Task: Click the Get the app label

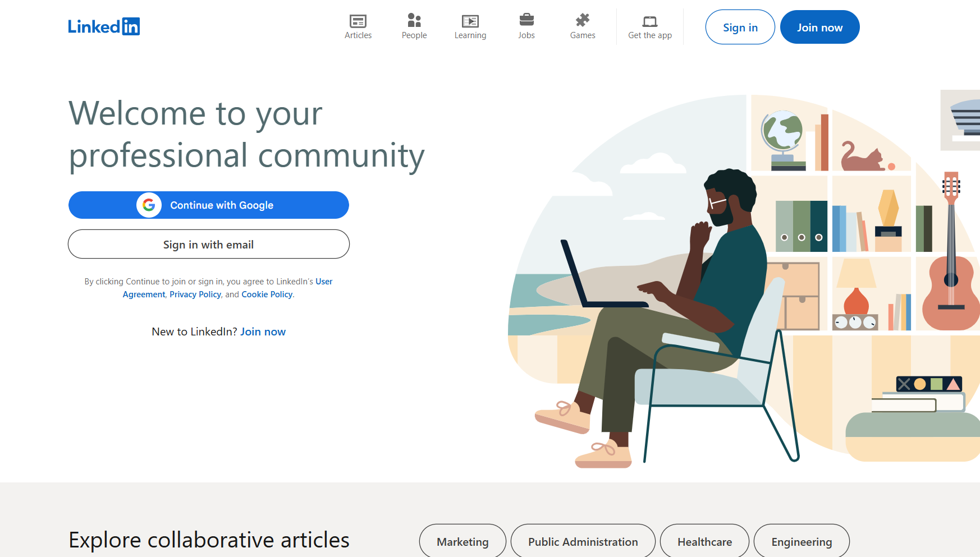Action: click(x=650, y=35)
